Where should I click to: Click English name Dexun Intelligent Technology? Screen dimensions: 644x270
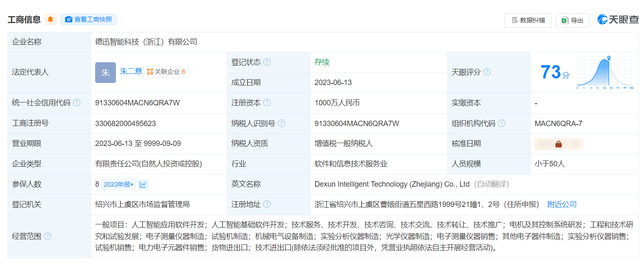392,184
